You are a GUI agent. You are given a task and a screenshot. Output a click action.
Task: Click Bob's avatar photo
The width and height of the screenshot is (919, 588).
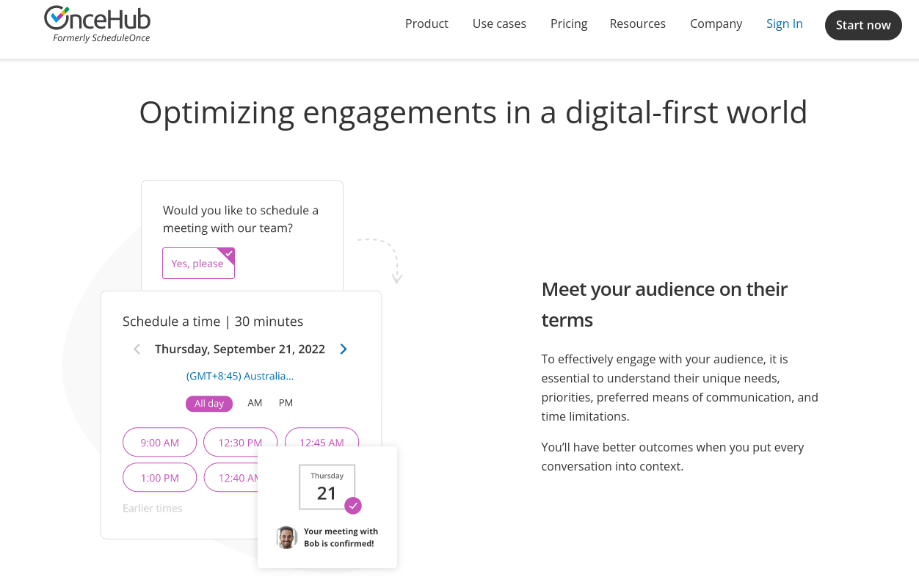pyautogui.click(x=286, y=537)
